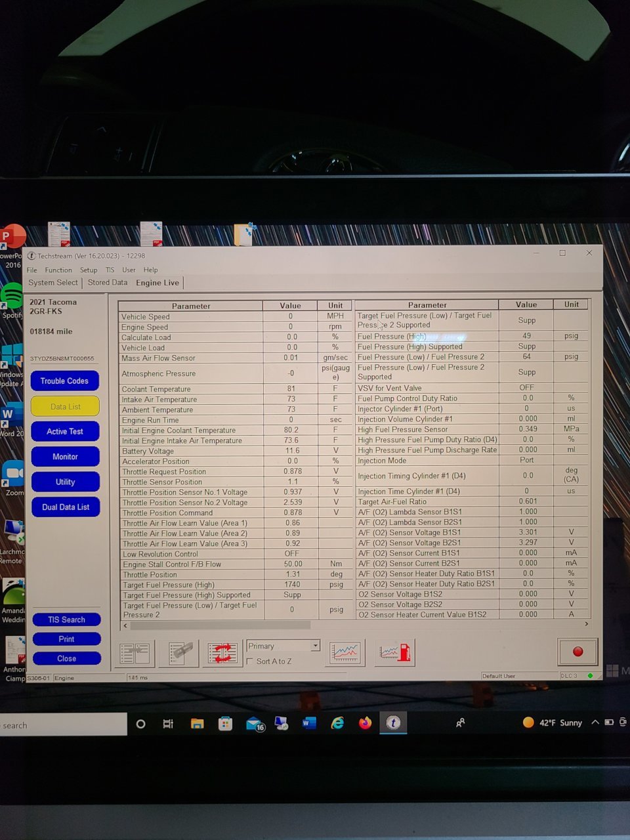Click the horizontal scrollbar right arrow
Viewport: 630px width, 840px height.
click(586, 624)
